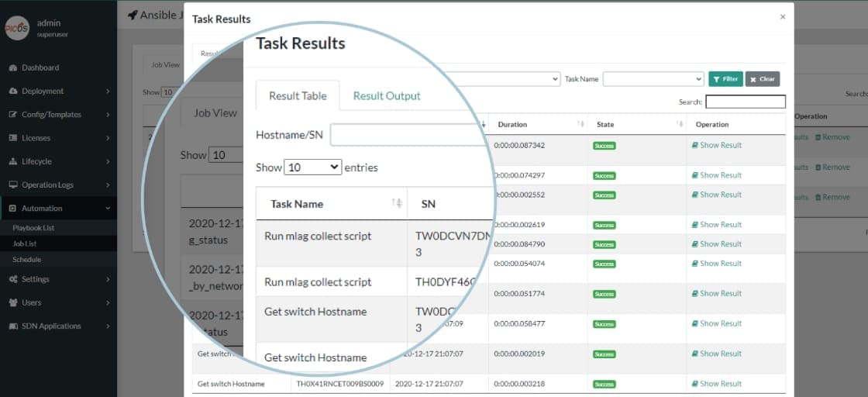The image size is (868, 397).
Task: Close the Task Results dialog
Action: (783, 17)
